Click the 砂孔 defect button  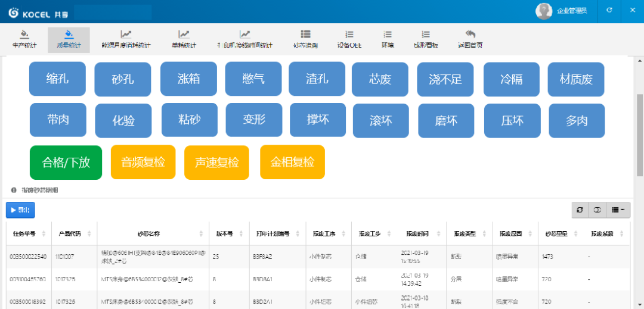pos(123,80)
